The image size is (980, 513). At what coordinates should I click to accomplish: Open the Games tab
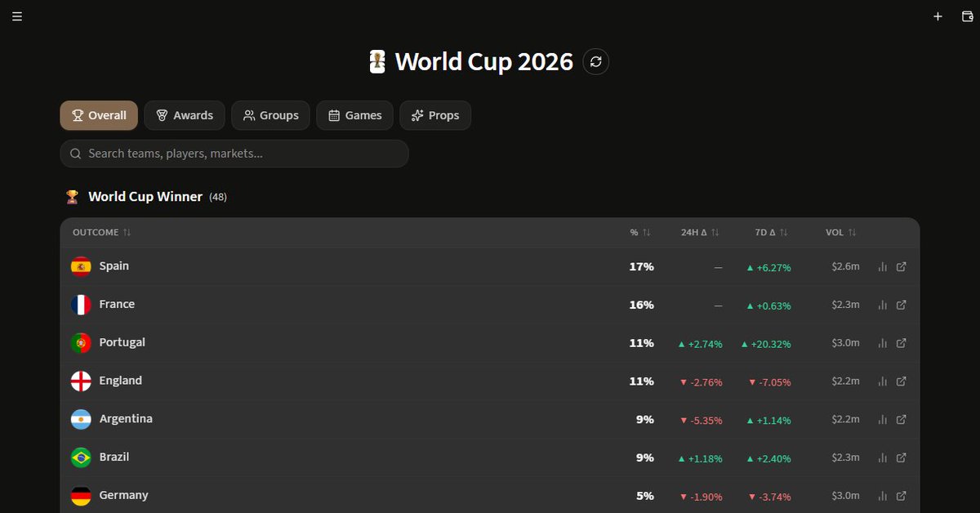click(x=354, y=115)
